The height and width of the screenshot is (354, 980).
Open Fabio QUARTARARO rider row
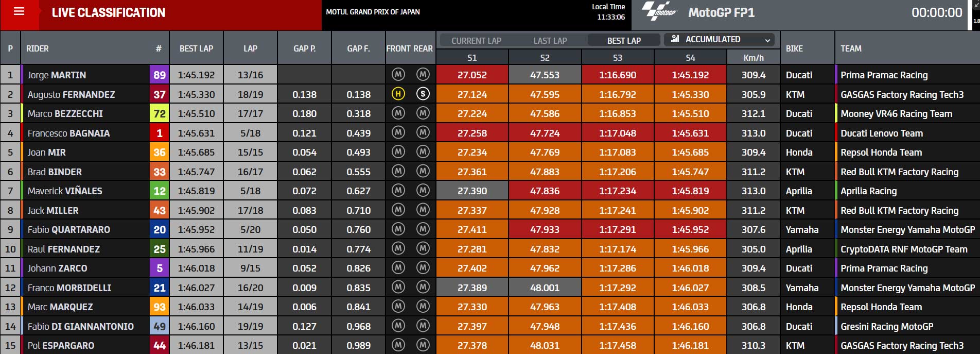489,229
